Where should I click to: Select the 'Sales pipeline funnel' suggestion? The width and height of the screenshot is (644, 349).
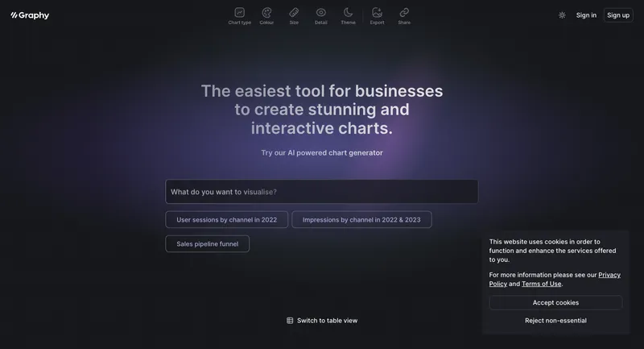(207, 244)
